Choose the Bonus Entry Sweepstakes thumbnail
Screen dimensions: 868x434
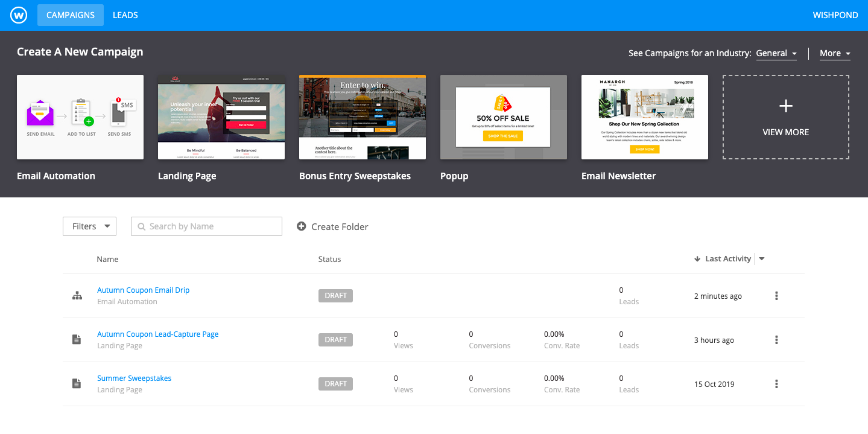(x=363, y=117)
